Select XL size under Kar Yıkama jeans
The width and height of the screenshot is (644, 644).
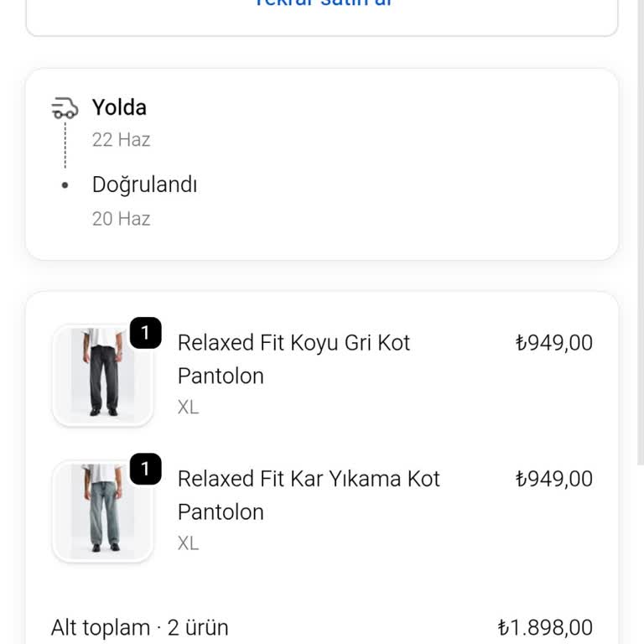(x=188, y=543)
